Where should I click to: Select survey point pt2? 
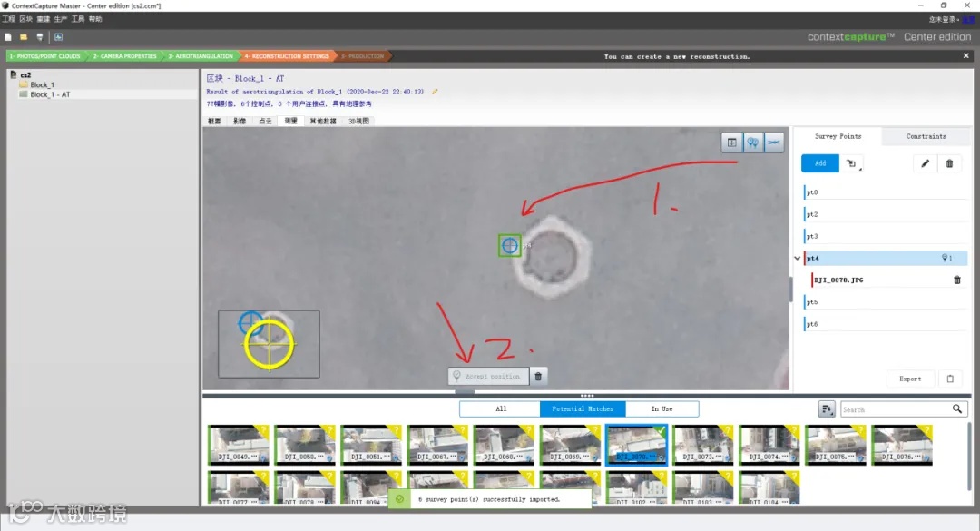tap(886, 214)
